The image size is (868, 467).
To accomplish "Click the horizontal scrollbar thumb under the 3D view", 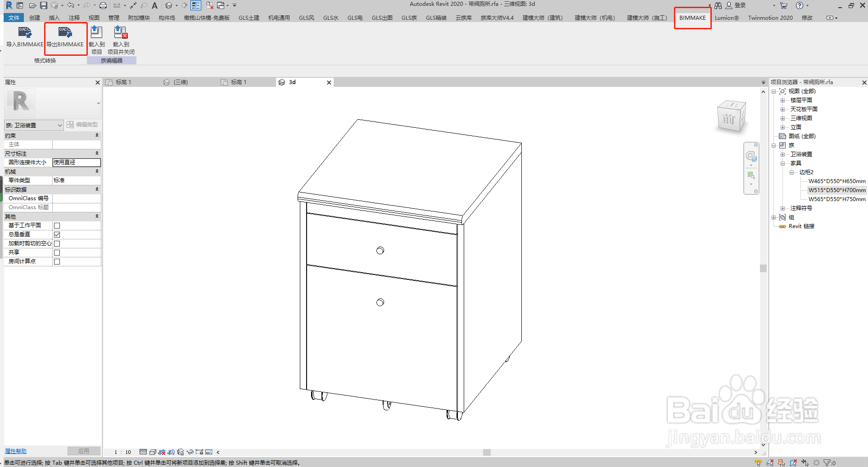I will click(487, 452).
